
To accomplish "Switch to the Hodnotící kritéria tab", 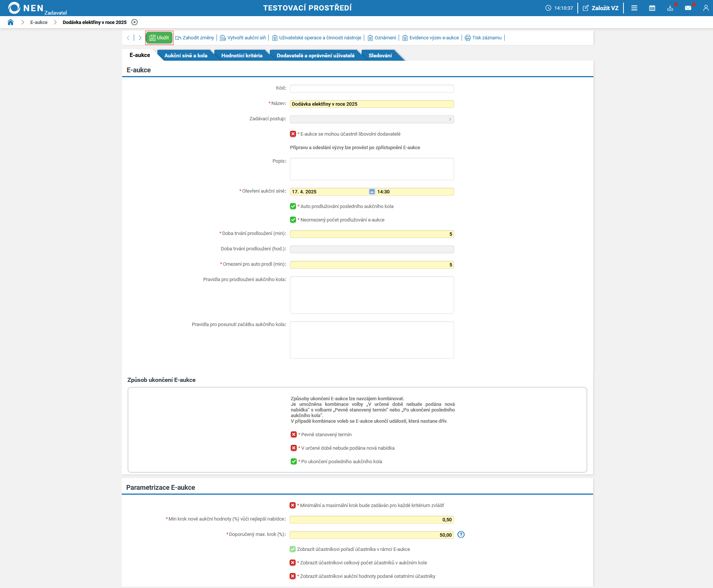I will 242,55.
